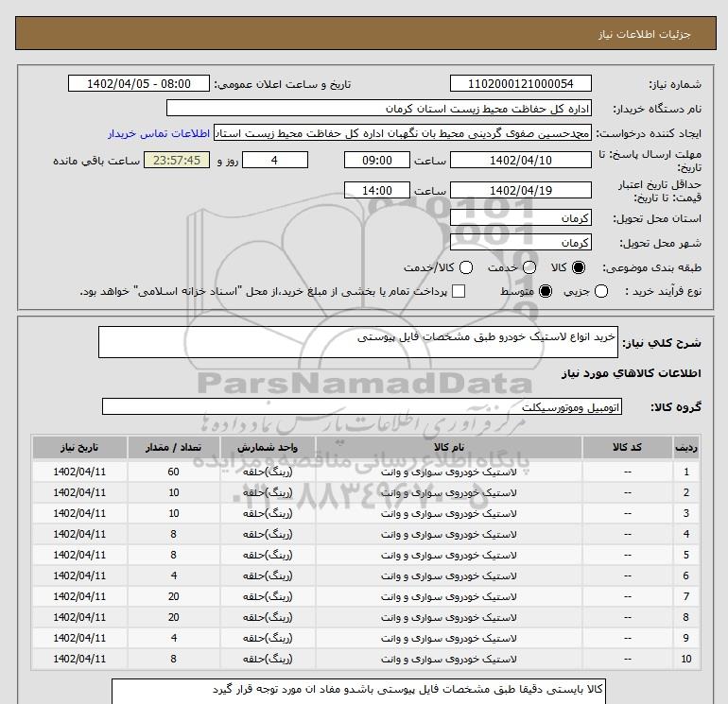728x704 pixels.
Task: Click the announcement date field 1402/04/05 - 08:00
Action: point(139,83)
